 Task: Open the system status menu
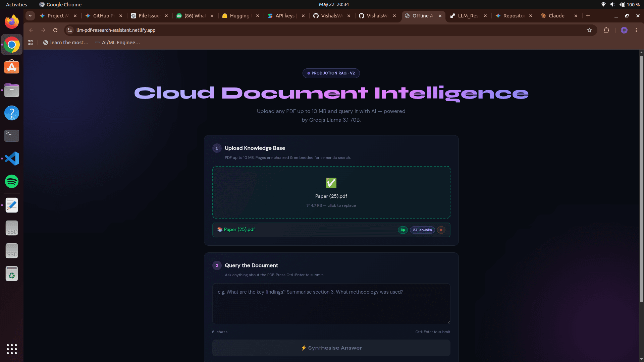(x=620, y=4)
